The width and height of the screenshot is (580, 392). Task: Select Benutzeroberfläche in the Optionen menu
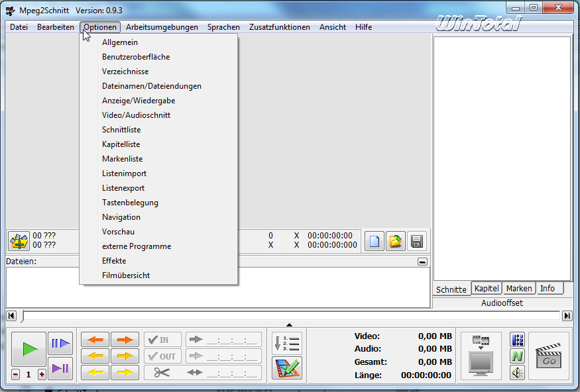coord(158,57)
